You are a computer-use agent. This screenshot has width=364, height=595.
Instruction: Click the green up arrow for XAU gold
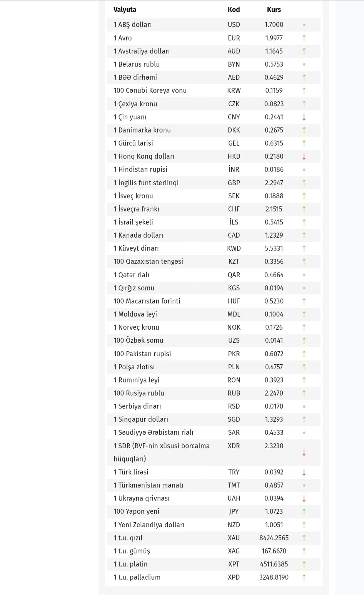[x=304, y=538]
